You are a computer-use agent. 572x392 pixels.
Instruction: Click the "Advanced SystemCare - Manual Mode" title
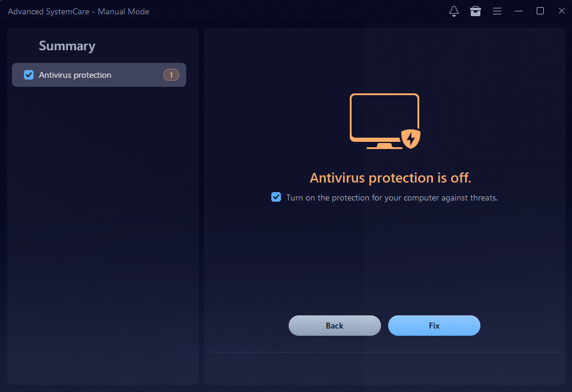(78, 11)
